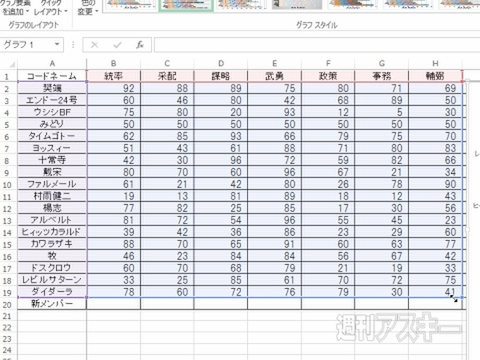Click value 78 in ダイダーラ row
The height and width of the screenshot is (360, 480).
pos(114,292)
